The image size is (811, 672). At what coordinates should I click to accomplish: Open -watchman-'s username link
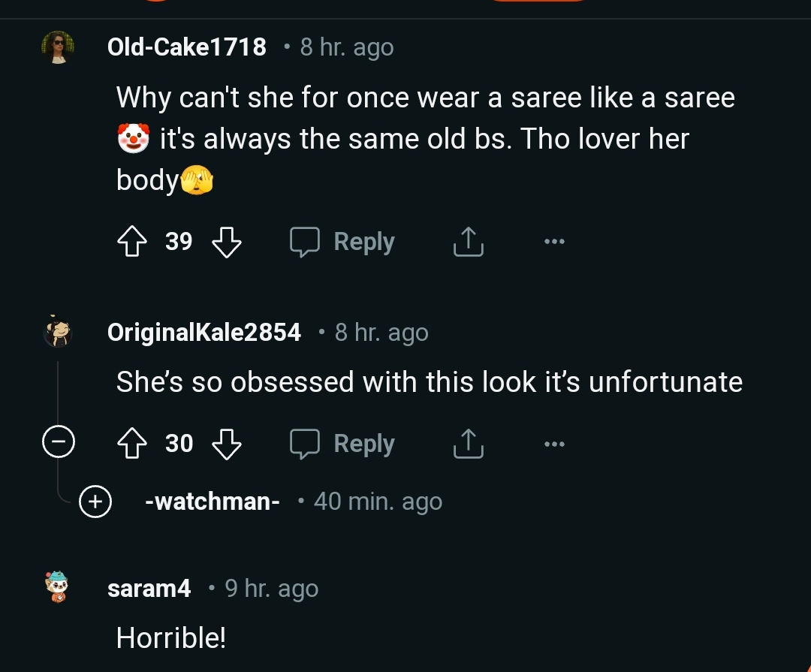213,502
